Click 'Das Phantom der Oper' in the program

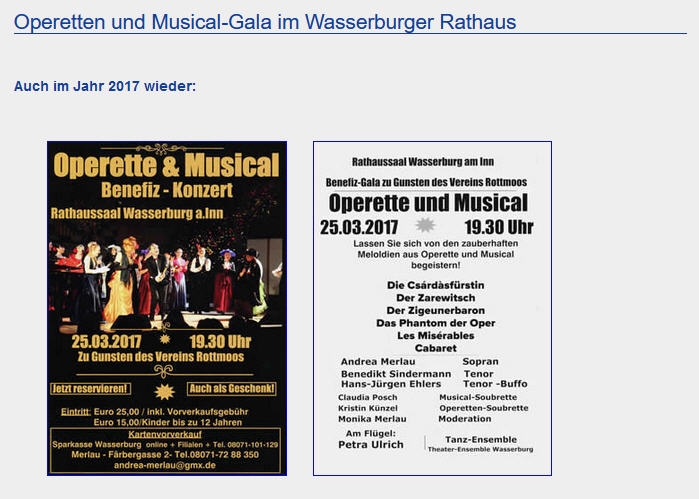[x=436, y=323]
